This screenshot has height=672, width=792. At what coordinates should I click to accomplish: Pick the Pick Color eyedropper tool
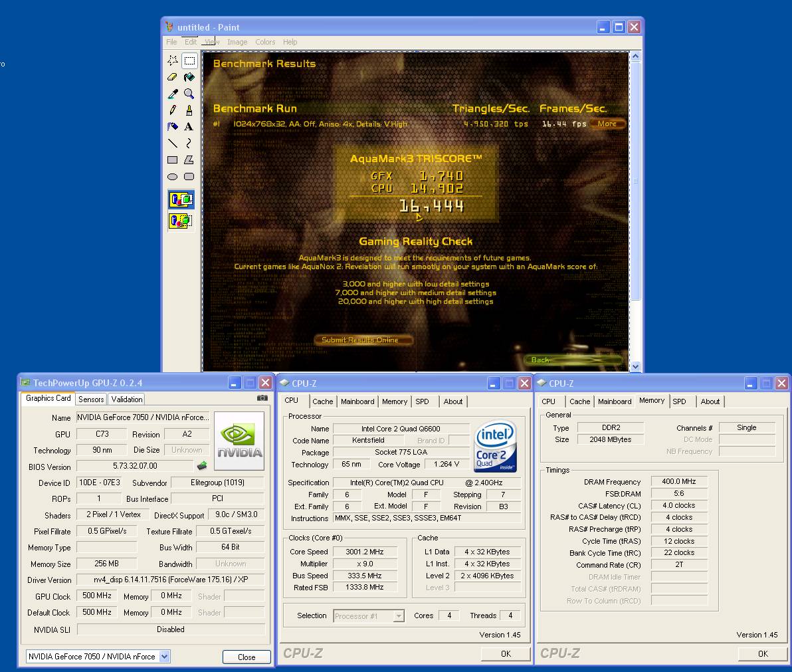point(173,94)
